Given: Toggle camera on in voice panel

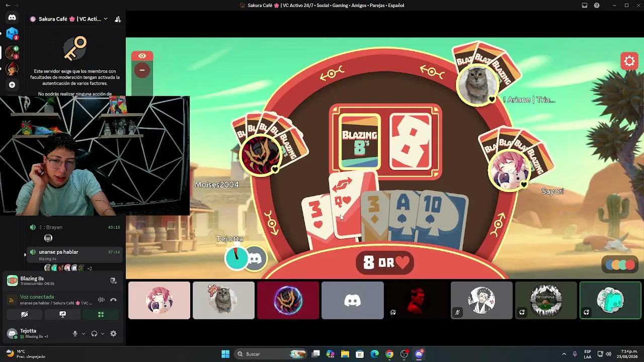Looking at the screenshot, I should tap(25, 314).
